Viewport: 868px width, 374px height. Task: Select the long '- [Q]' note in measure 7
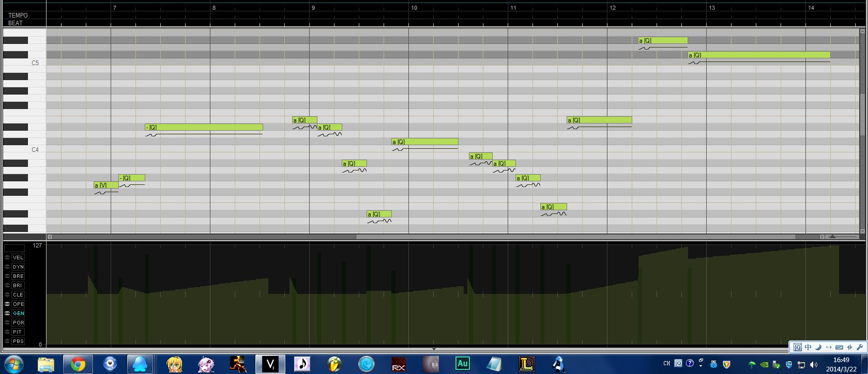(204, 127)
